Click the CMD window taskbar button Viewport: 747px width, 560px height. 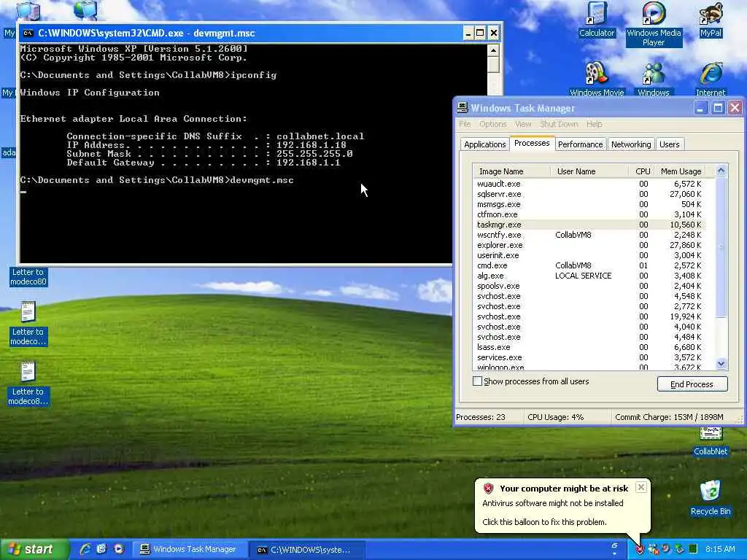(x=307, y=550)
